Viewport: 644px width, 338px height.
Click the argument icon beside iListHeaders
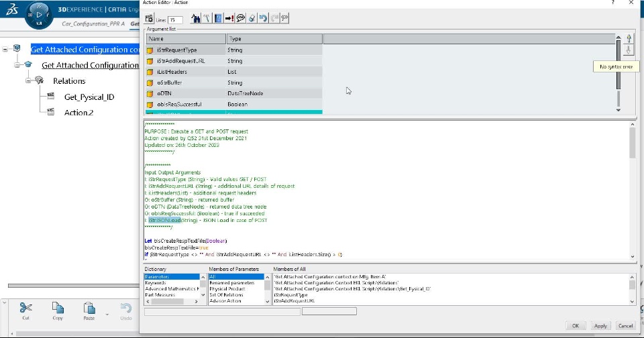click(x=150, y=72)
